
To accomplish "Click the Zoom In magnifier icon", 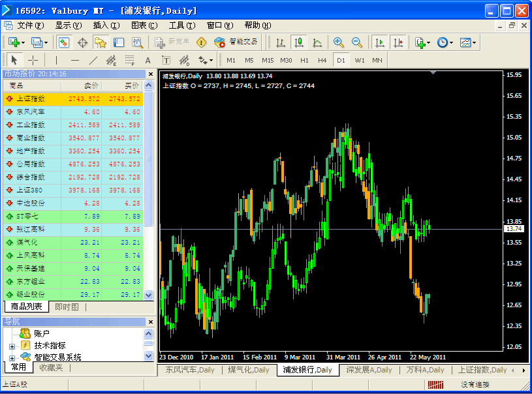I will click(338, 42).
